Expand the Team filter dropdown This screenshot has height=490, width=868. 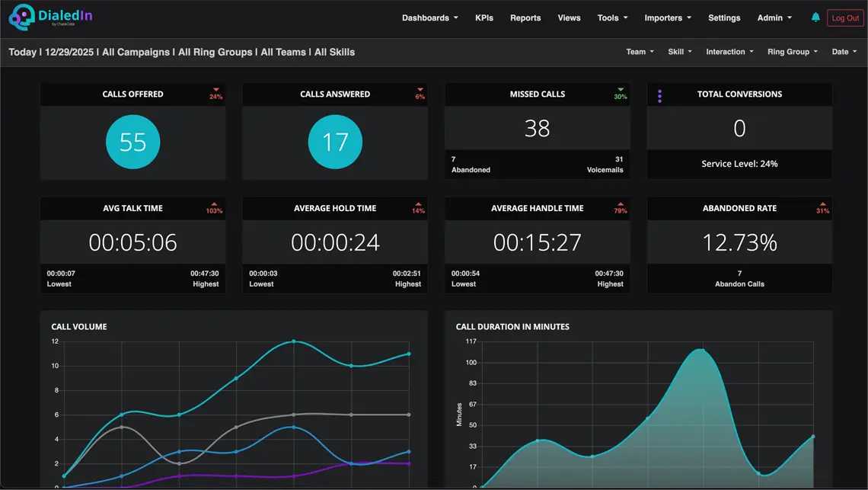[640, 52]
